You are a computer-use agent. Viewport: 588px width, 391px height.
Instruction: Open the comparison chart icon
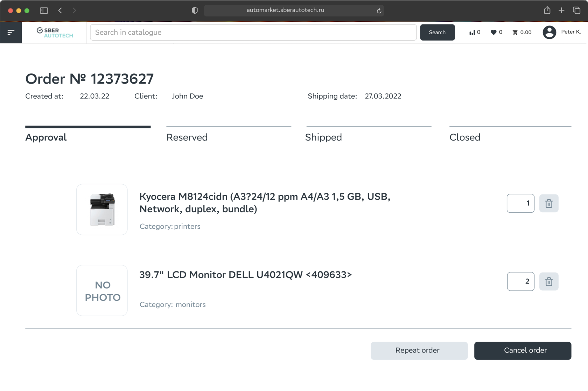pos(472,33)
